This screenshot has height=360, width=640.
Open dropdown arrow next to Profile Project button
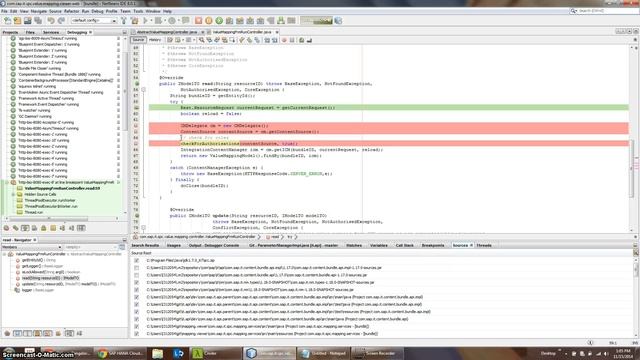tap(178, 20)
